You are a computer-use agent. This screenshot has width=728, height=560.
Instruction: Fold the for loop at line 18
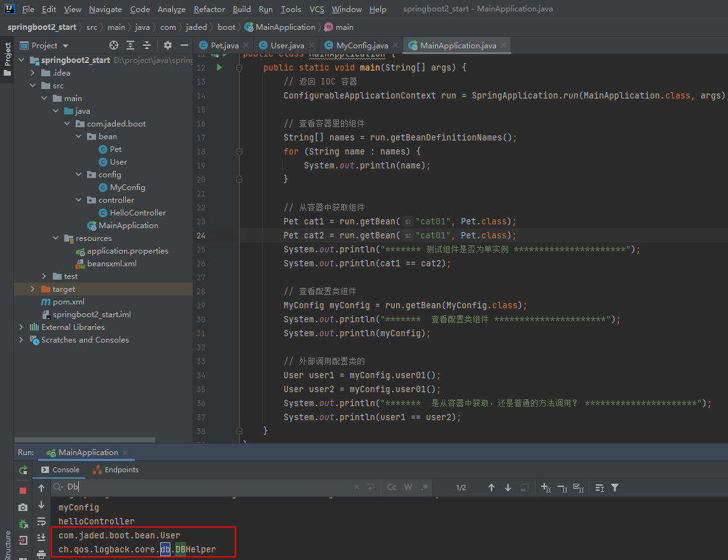(239, 151)
